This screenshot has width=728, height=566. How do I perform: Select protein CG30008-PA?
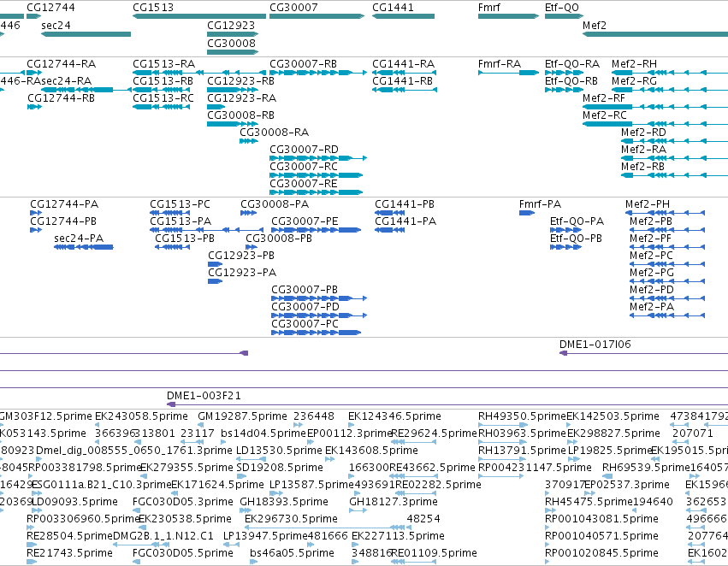point(275,204)
